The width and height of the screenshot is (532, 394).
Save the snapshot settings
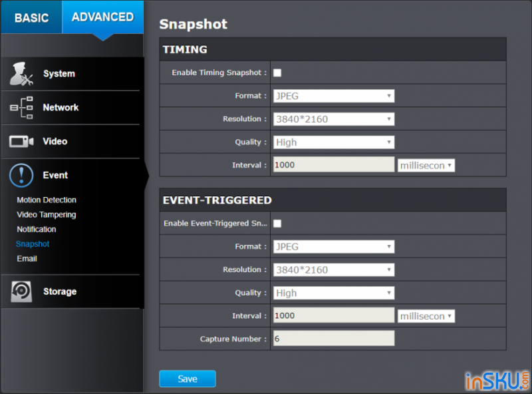click(188, 379)
